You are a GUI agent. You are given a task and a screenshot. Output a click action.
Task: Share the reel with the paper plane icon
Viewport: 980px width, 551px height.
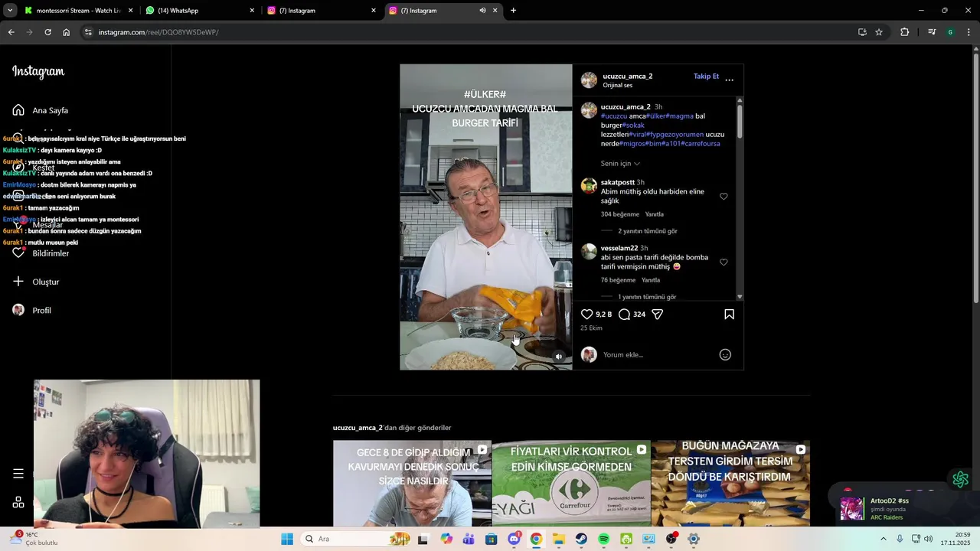coord(657,315)
